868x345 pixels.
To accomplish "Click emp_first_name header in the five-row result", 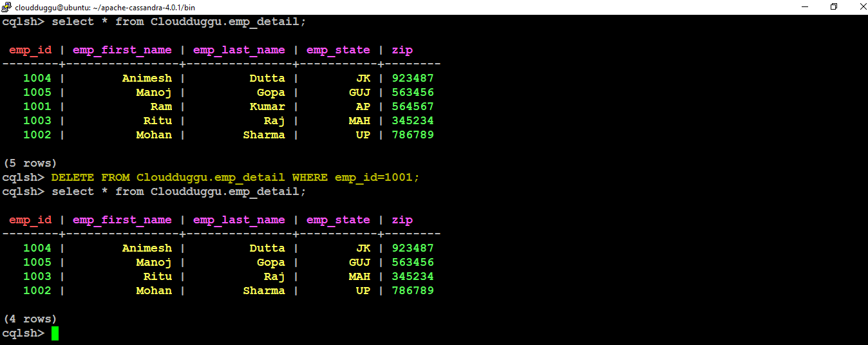I will click(122, 50).
